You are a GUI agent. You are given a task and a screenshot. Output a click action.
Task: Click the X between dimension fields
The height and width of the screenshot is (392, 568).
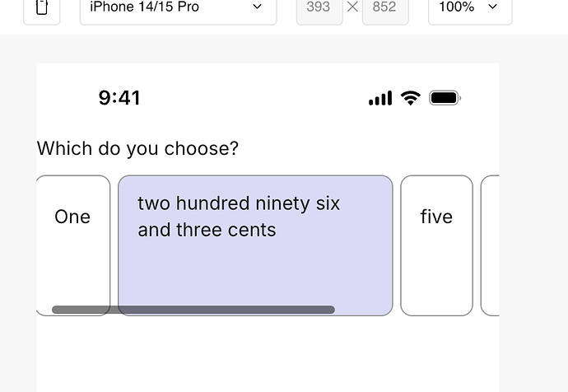click(x=352, y=7)
